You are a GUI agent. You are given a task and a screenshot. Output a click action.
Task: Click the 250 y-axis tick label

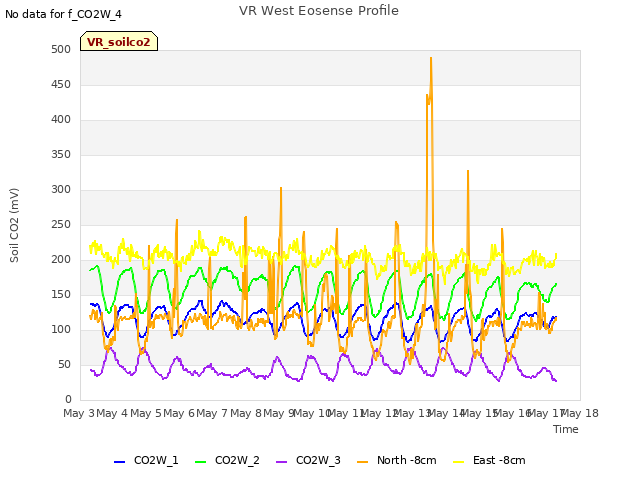pos(61,224)
